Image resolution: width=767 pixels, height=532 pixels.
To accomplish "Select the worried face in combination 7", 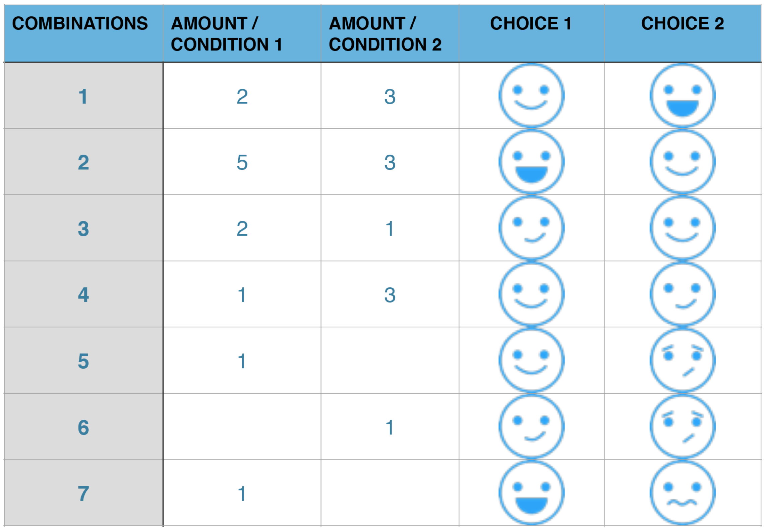I will [682, 492].
